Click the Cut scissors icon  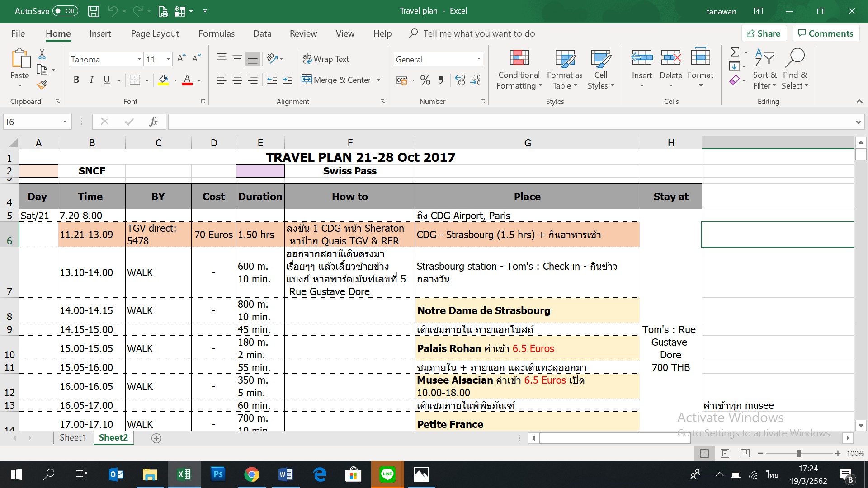point(42,54)
